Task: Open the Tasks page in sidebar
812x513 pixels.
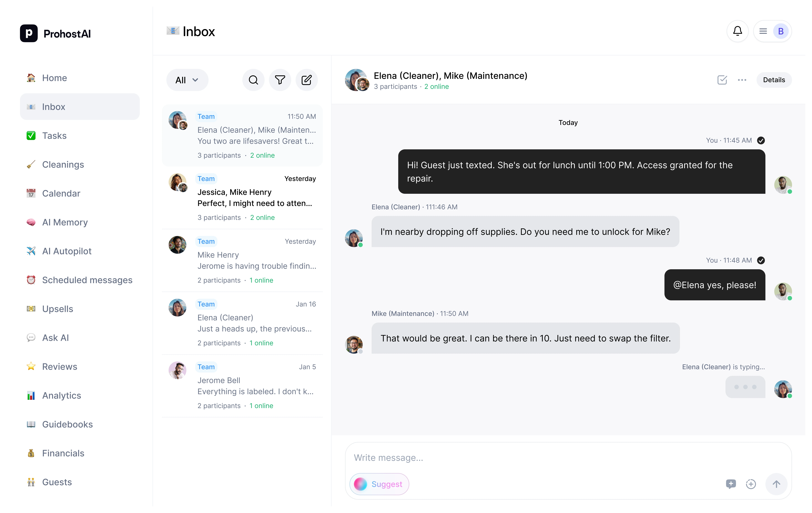Action: [54, 136]
